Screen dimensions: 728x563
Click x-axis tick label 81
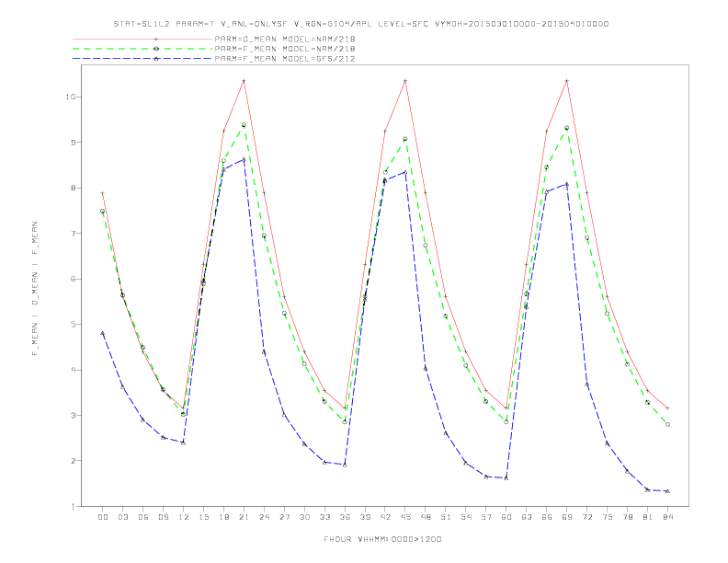648,517
